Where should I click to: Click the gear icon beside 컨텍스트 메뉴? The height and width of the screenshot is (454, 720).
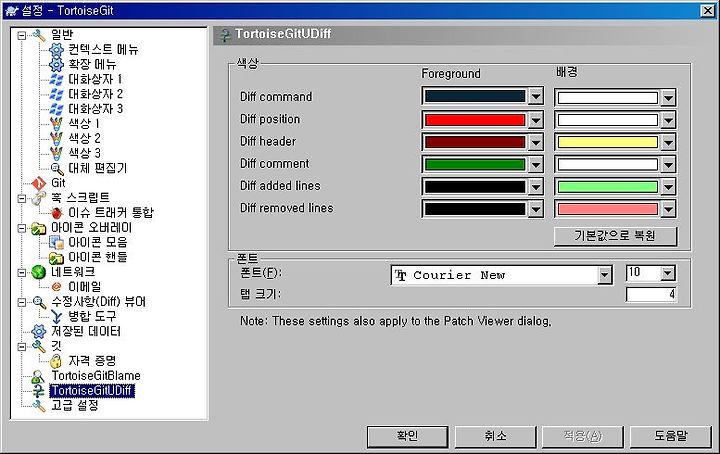tap(56, 50)
